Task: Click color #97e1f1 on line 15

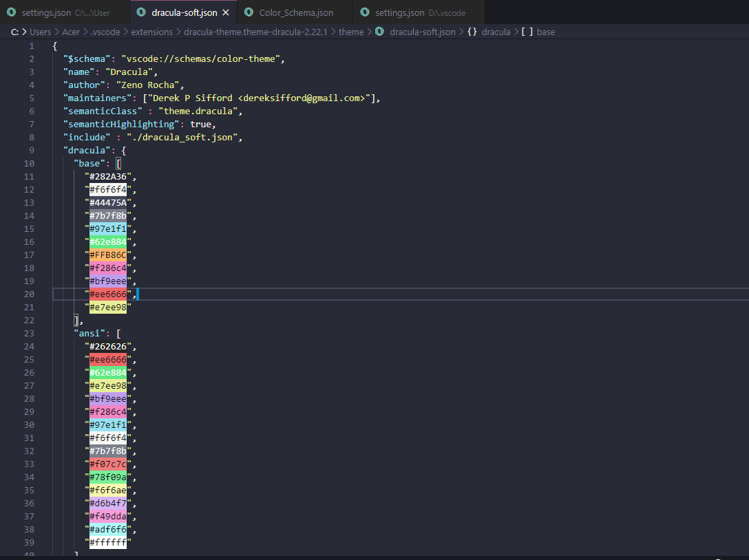Action: click(x=108, y=228)
